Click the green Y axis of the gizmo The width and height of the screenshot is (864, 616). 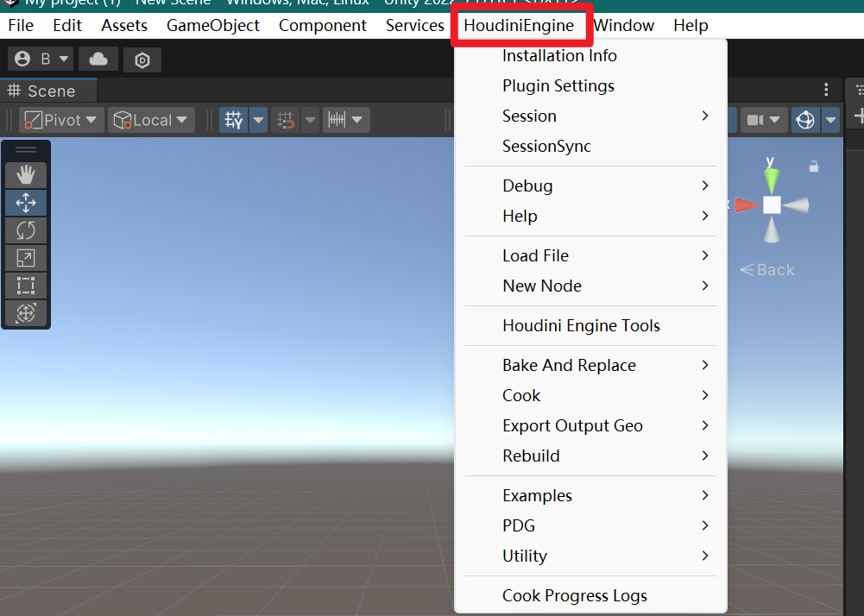[x=771, y=177]
